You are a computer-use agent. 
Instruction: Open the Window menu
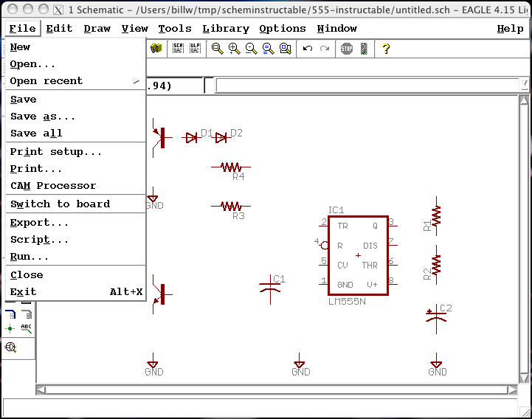point(337,29)
